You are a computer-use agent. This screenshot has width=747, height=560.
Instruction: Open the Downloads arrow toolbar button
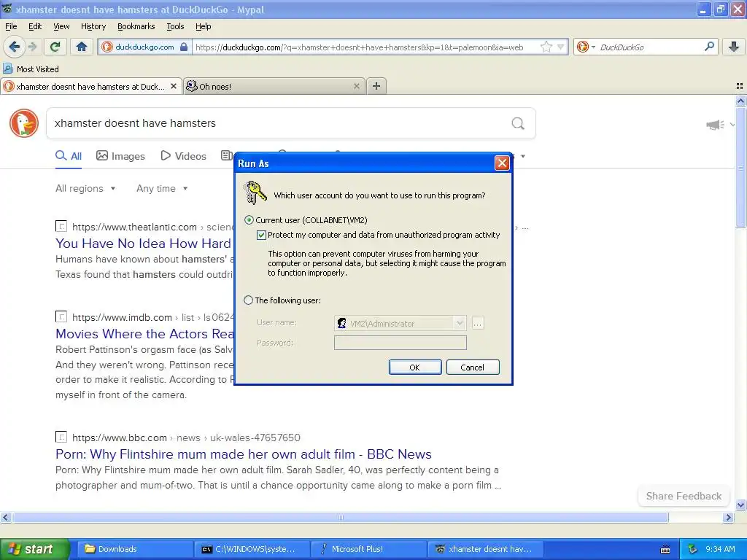point(734,47)
